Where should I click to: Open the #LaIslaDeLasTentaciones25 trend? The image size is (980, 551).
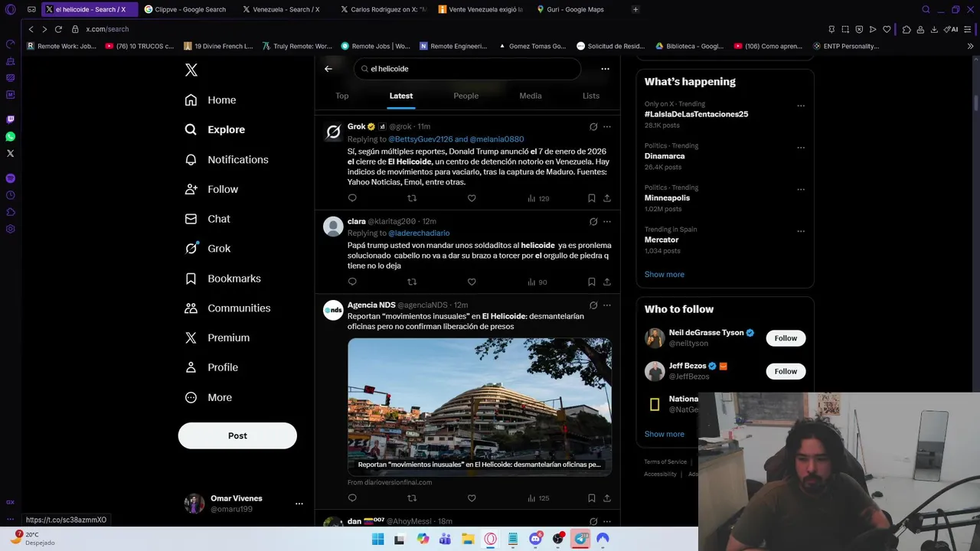pyautogui.click(x=696, y=114)
